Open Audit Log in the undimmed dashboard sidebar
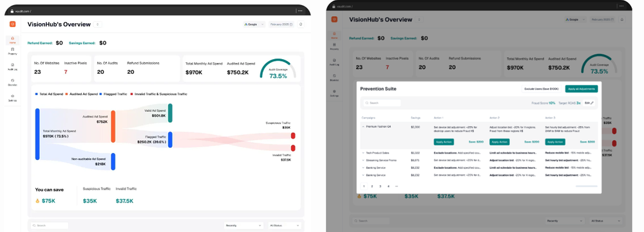Viewport: 644px width, 232px height. pos(12,66)
